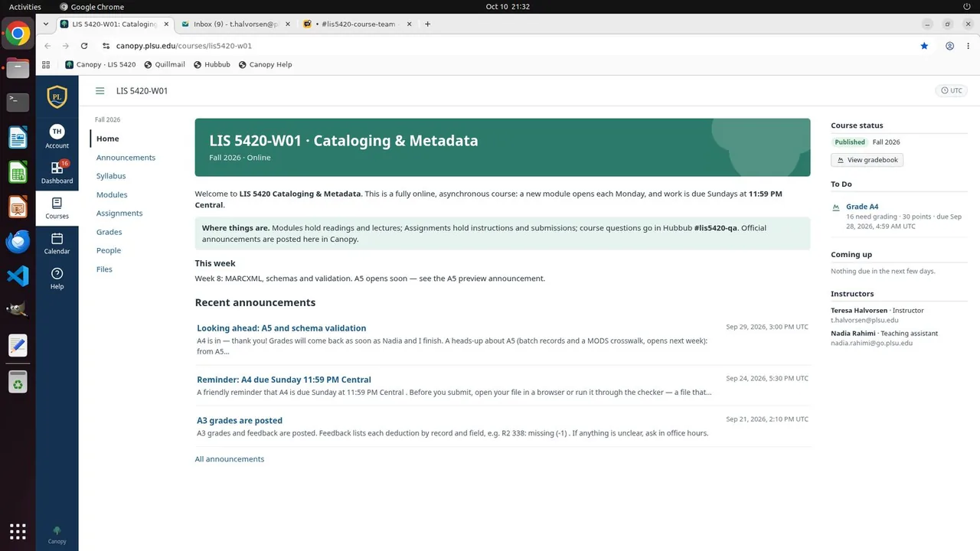Click the address bar URL field
This screenshot has width=980, height=551.
505,46
